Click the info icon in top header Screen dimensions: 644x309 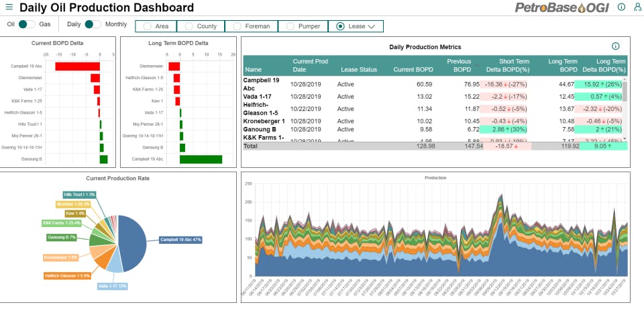621,7
